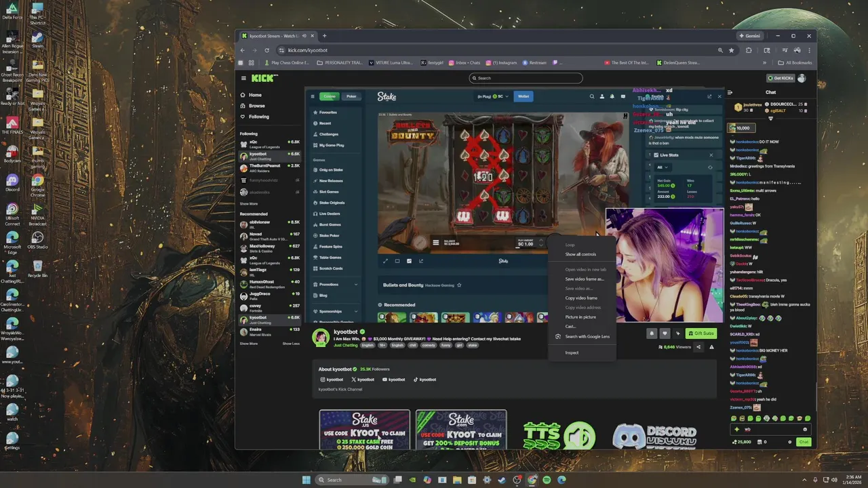
Task: Click Show More under Following
Action: [x=249, y=203]
